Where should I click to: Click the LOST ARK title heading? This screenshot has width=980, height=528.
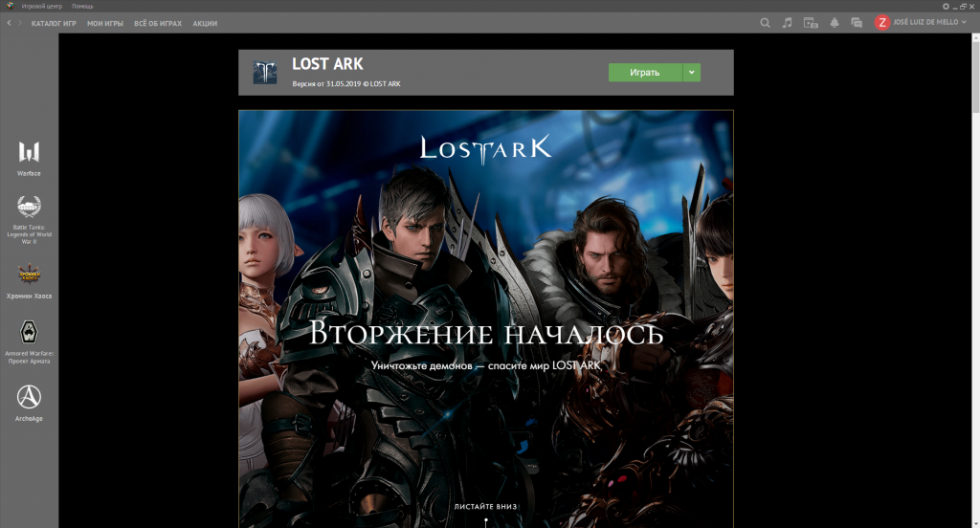(x=327, y=64)
